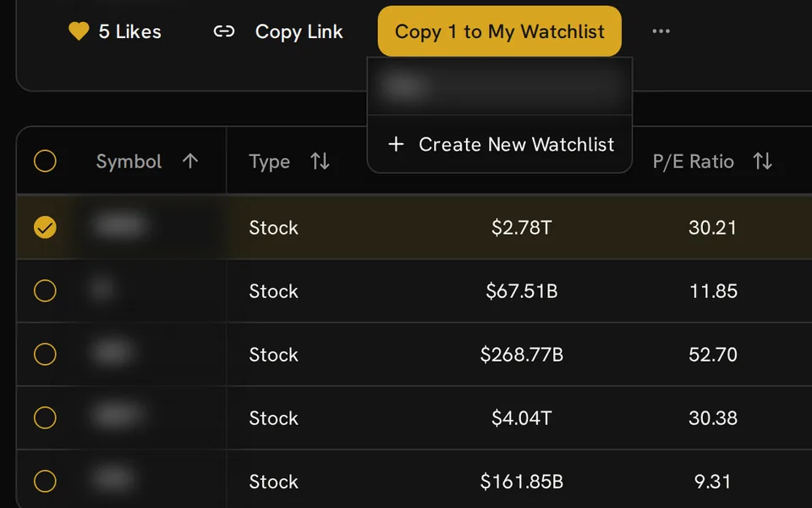
Task: Click the heart Likes icon
Action: (79, 31)
